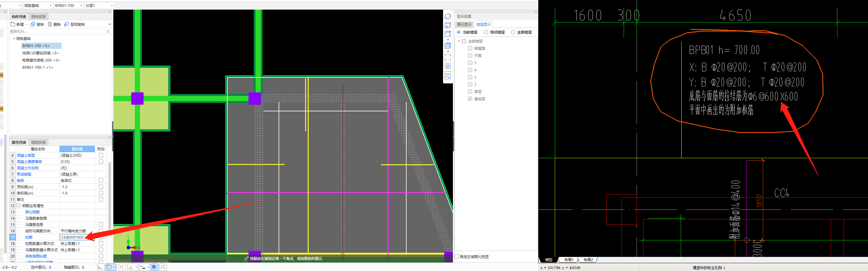Select the 全部楼层 radio button

click(x=513, y=32)
